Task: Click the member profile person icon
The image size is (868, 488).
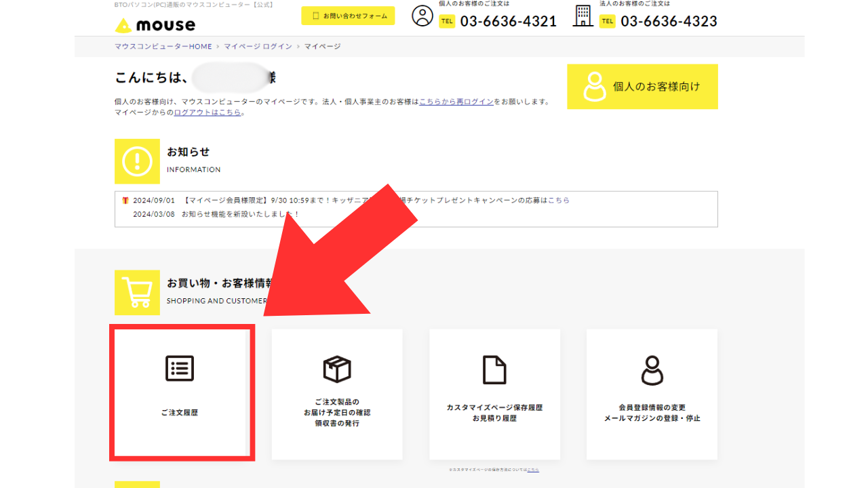Action: click(x=652, y=370)
